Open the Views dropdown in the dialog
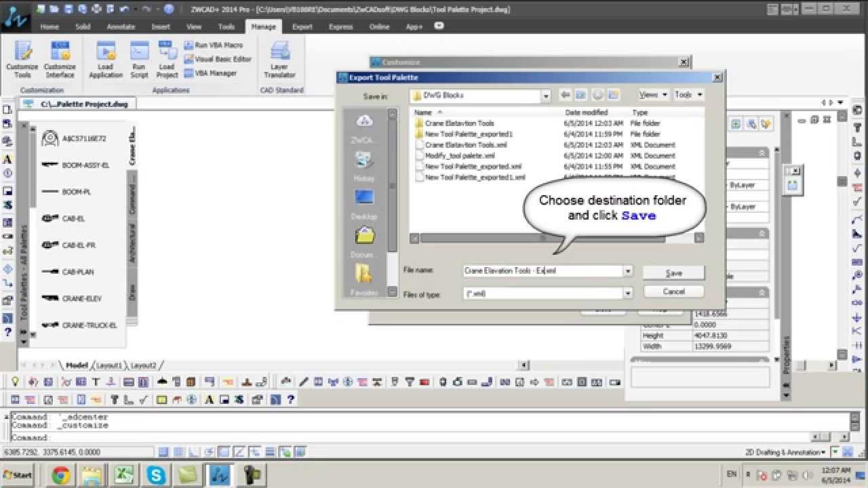868x488 pixels. pos(653,95)
